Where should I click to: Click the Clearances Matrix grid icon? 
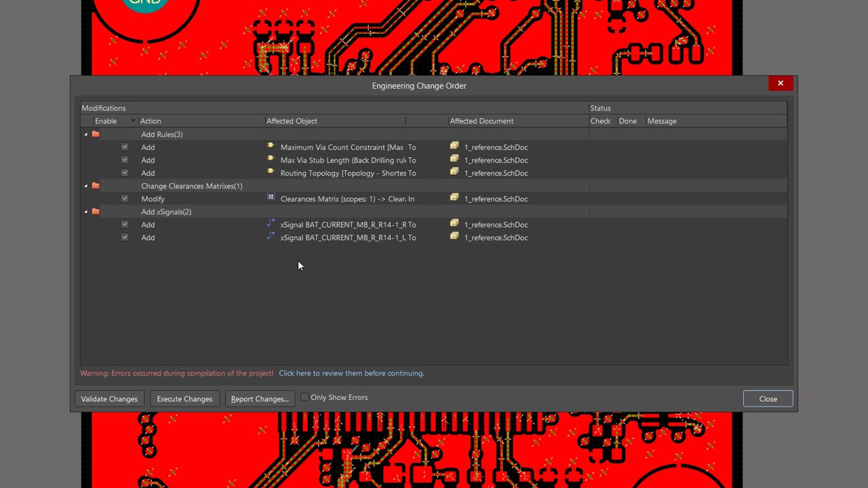coord(271,198)
